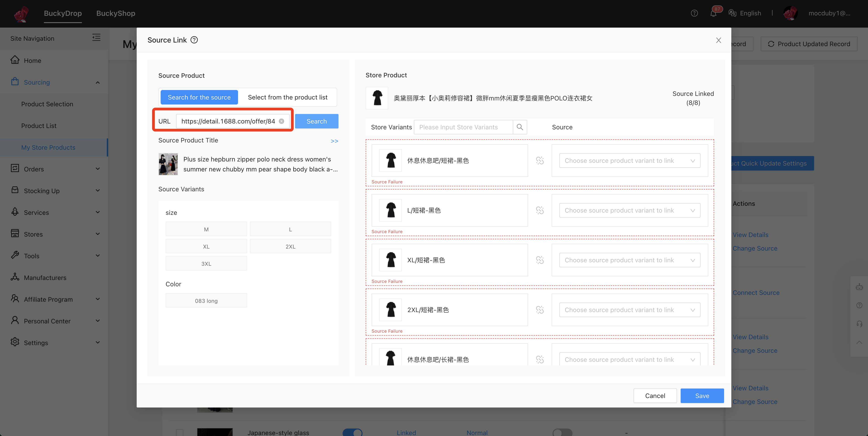This screenshot has width=868, height=436.
Task: Click Search button for source URL
Action: click(317, 121)
